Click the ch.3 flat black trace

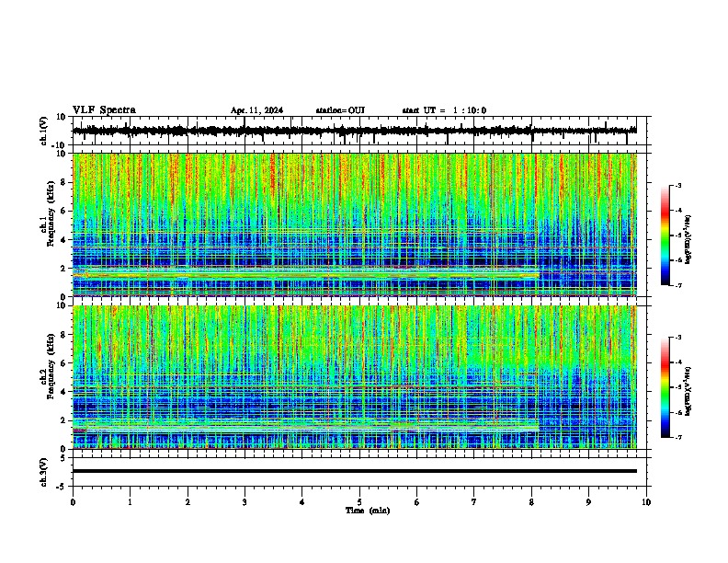(355, 471)
